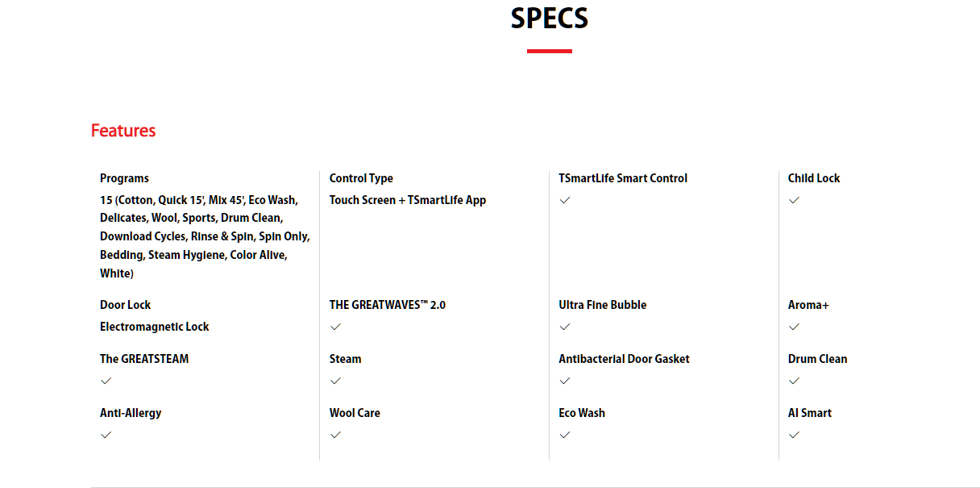This screenshot has width=980, height=488.
Task: Click the Control Type label
Action: [361, 178]
